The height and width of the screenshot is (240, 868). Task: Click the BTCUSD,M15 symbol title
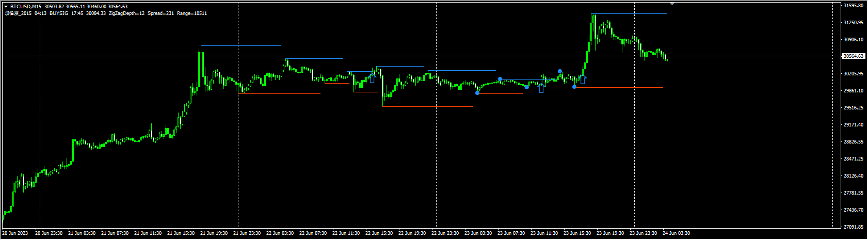point(26,7)
